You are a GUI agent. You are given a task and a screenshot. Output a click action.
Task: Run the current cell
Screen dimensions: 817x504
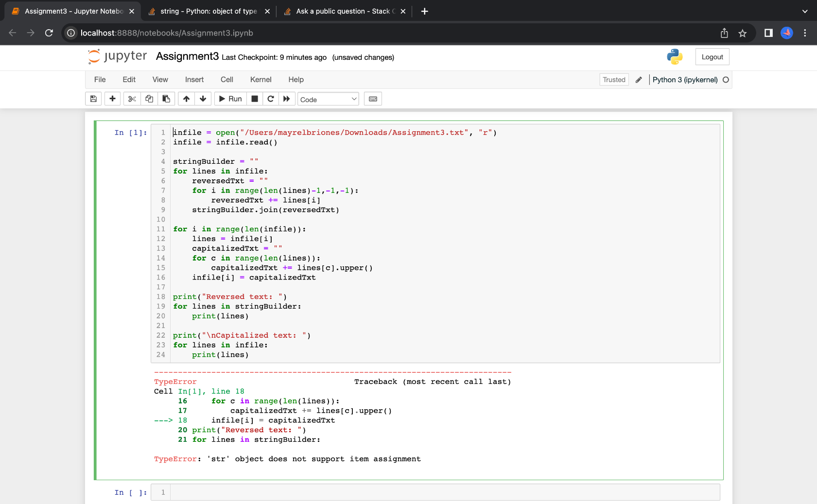(x=230, y=99)
